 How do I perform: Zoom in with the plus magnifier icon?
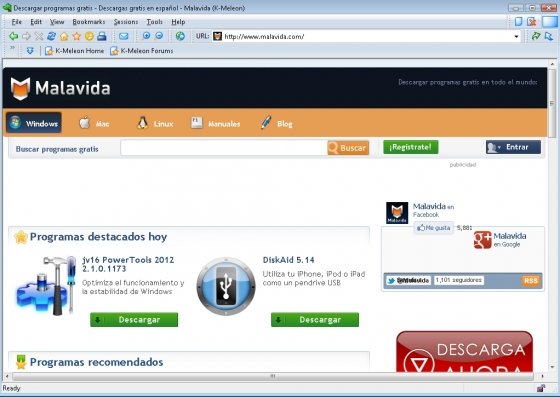coord(146,36)
